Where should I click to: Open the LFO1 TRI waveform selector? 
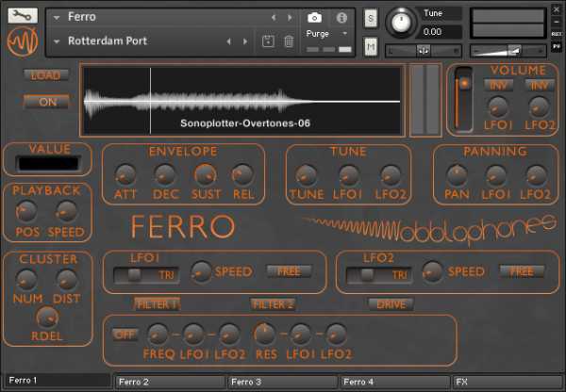[x=146, y=275]
